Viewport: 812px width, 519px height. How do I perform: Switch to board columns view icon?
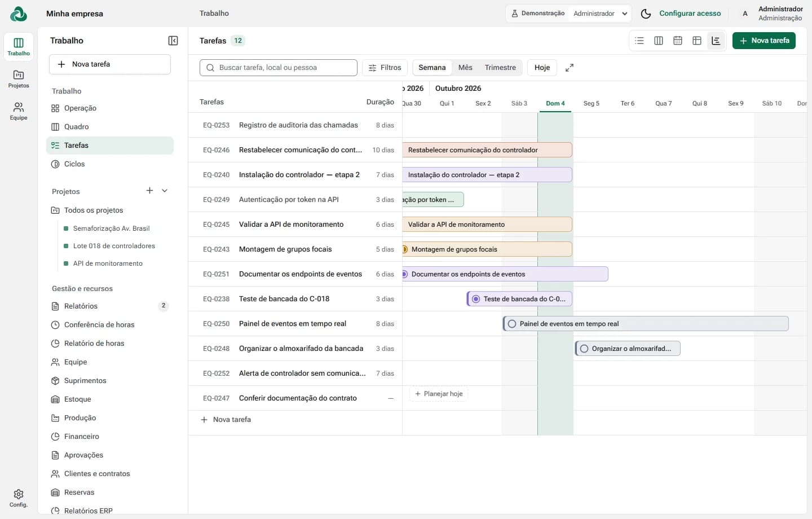(x=659, y=41)
